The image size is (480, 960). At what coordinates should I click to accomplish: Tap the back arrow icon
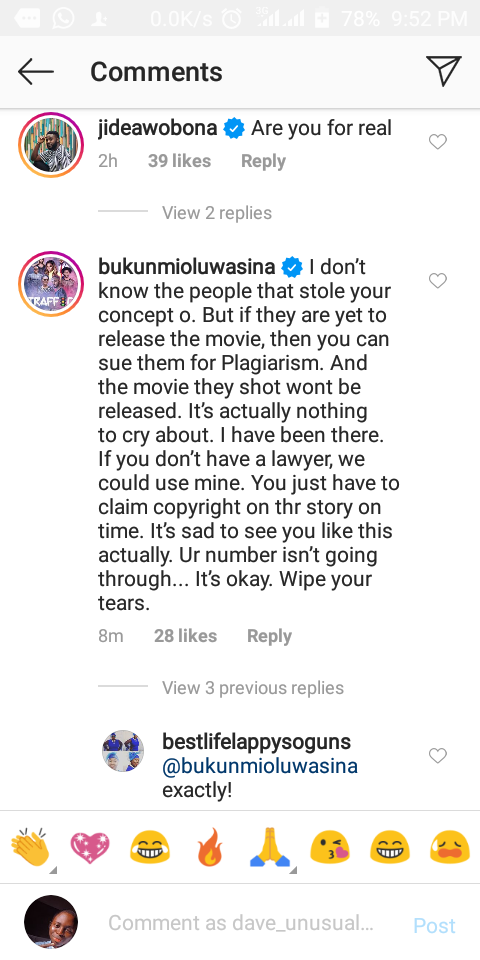36,72
